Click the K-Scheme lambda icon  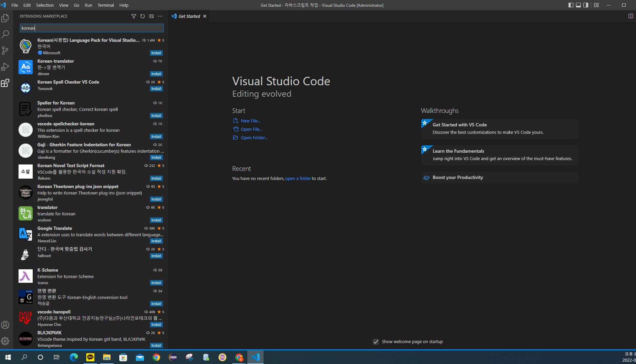26,276
